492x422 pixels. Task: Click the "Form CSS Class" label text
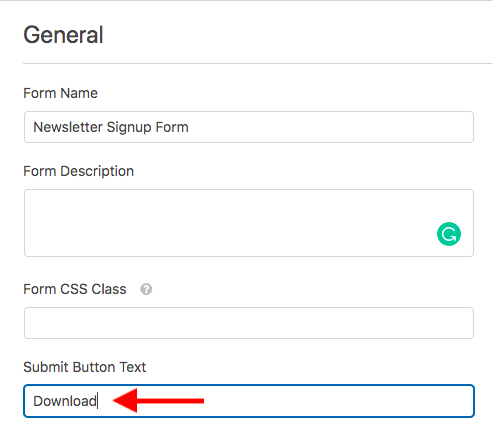coord(75,289)
